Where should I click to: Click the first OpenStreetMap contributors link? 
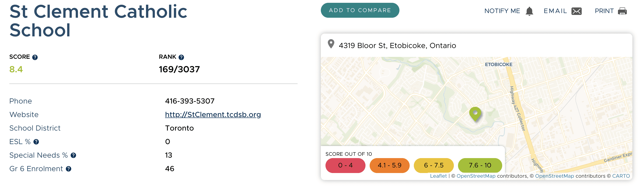(x=476, y=176)
